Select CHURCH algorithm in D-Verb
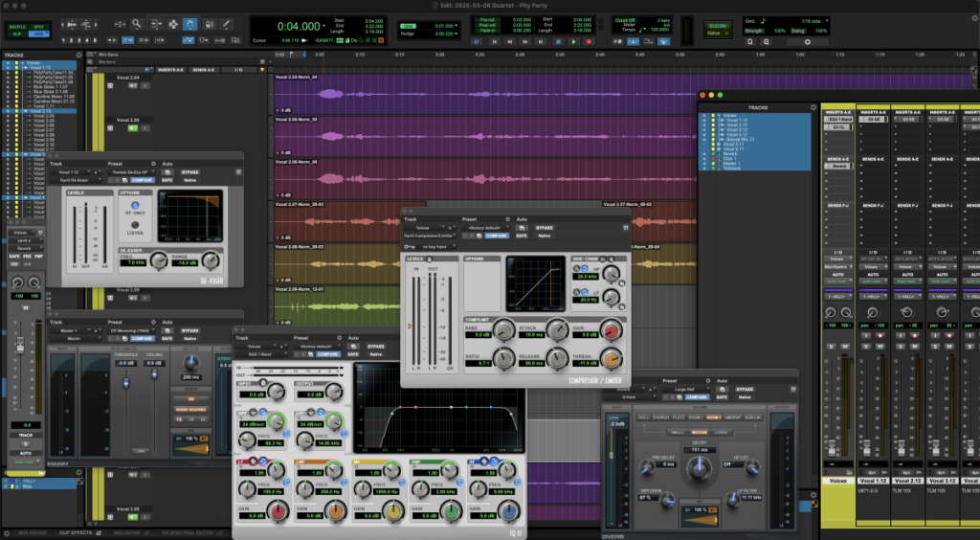The width and height of the screenshot is (980, 540). pyautogui.click(x=660, y=416)
